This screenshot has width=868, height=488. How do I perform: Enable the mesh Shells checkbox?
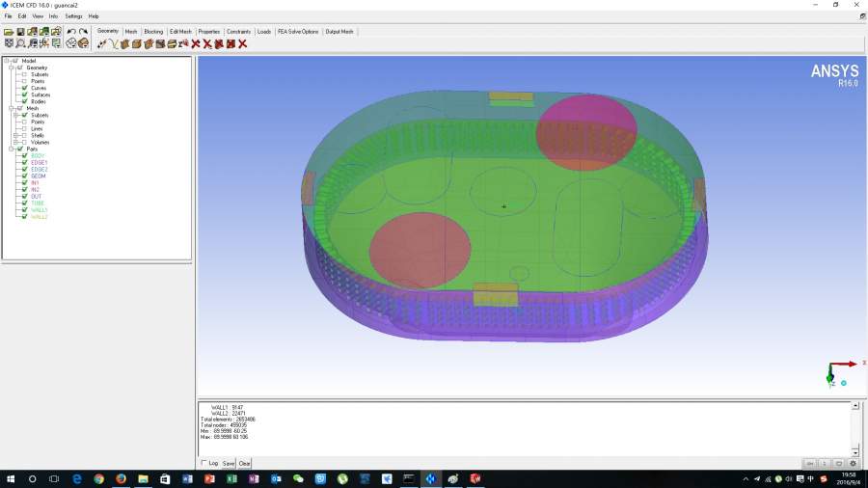click(24, 136)
